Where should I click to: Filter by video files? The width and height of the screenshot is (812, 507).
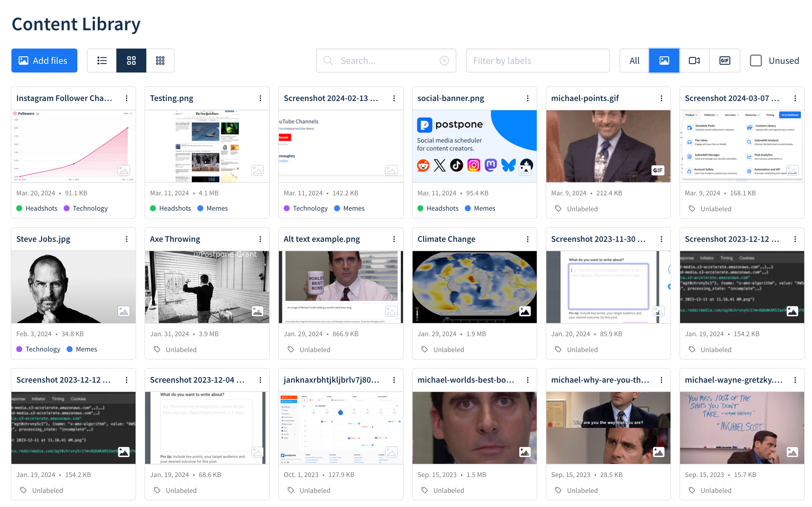click(x=694, y=60)
